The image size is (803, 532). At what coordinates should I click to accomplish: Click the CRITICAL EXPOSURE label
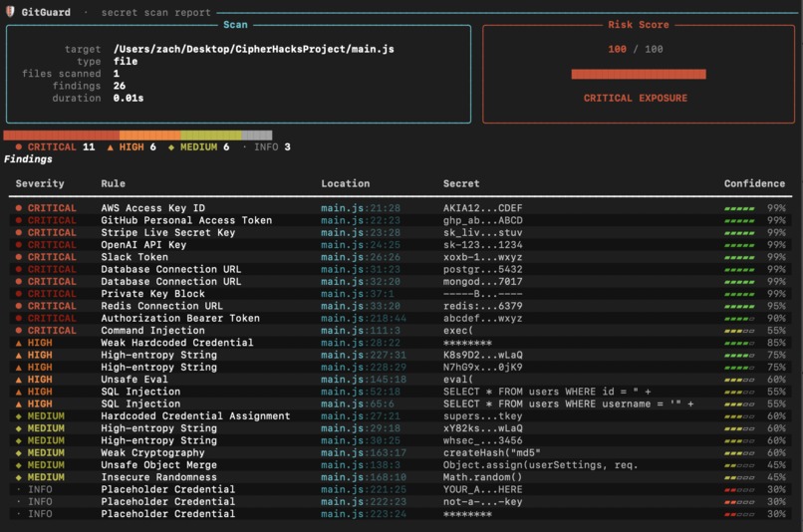(636, 98)
